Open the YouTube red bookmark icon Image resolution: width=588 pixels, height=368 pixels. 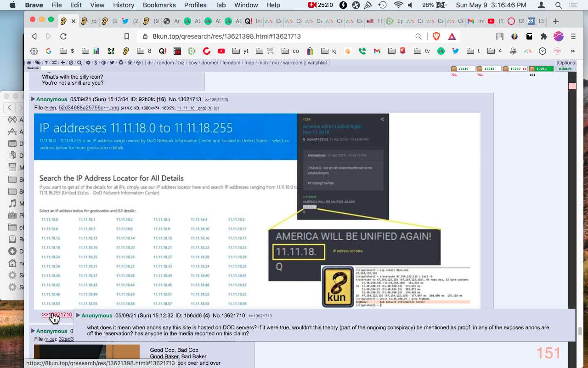[x=221, y=51]
